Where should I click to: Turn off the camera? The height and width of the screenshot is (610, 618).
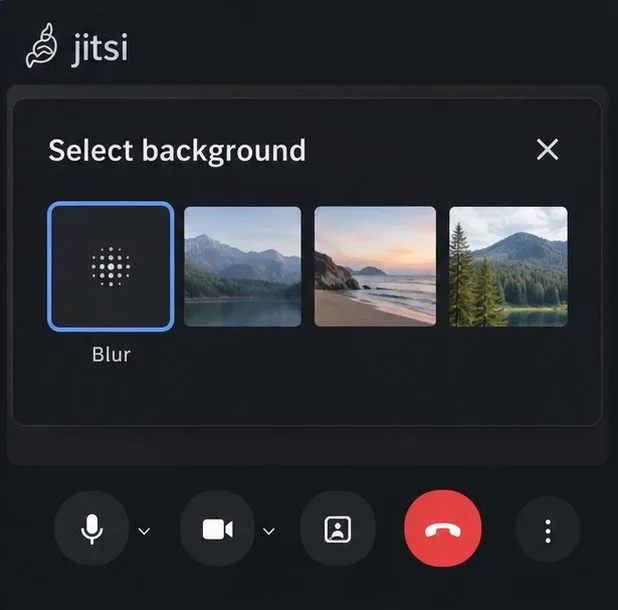tap(218, 529)
